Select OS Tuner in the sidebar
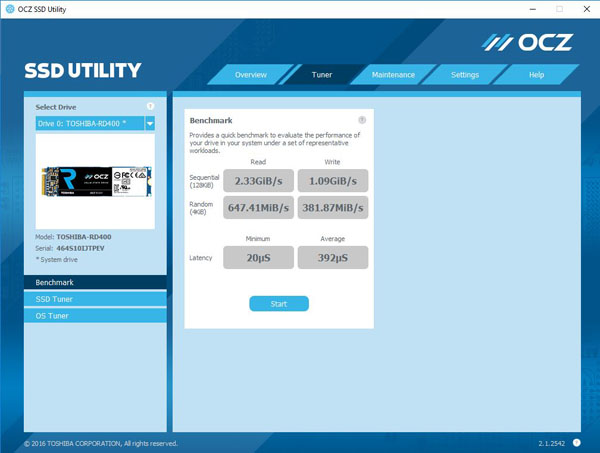Screen dimensions: 600x453 (95, 316)
